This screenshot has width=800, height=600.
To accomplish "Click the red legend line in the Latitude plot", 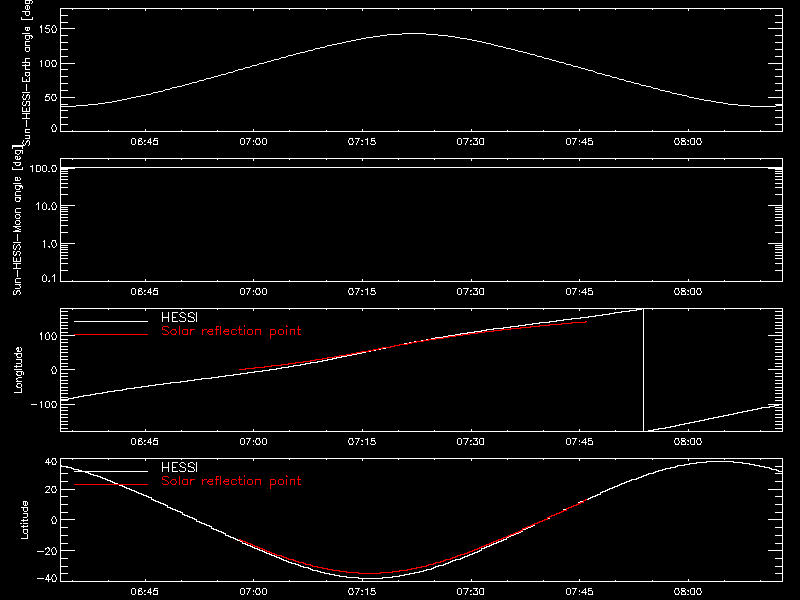I will click(111, 484).
